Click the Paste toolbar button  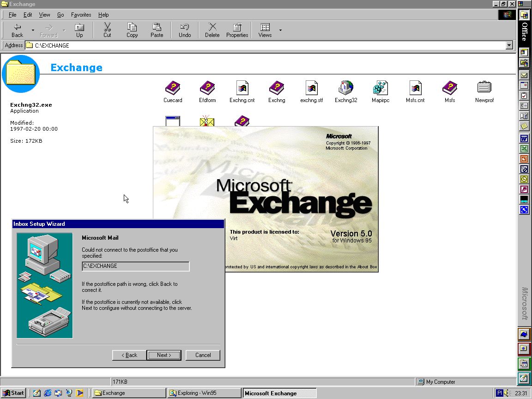pos(157,30)
